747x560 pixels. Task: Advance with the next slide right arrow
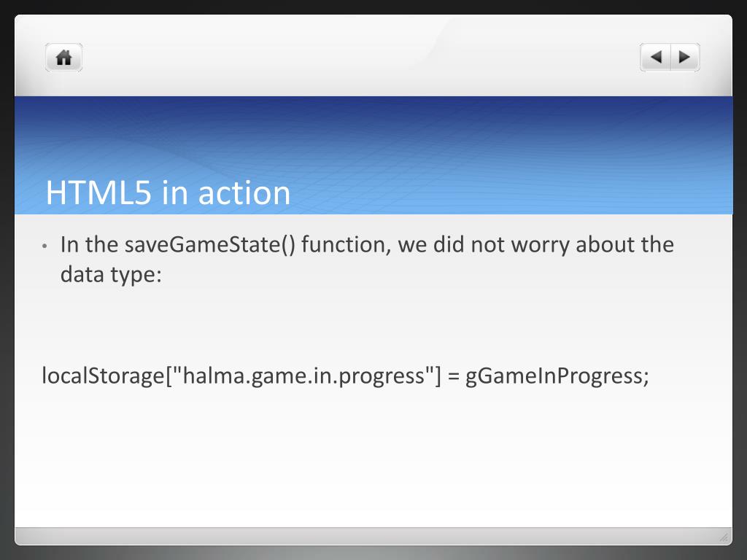(x=685, y=57)
